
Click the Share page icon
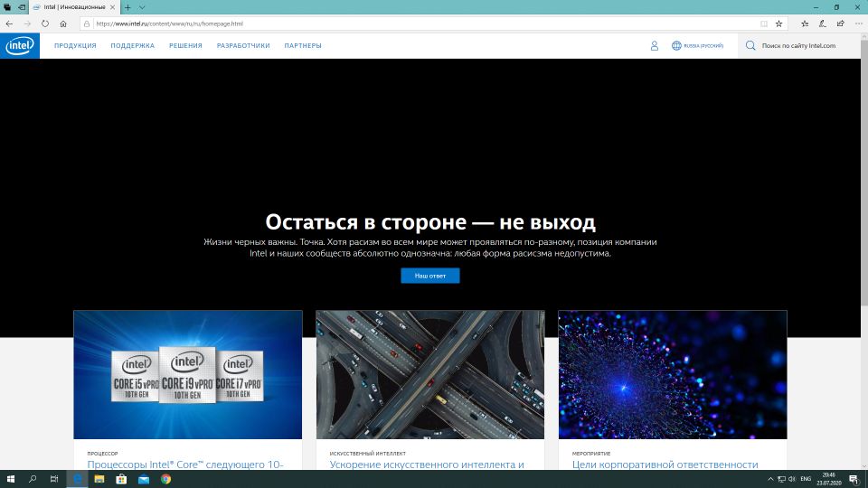point(840,23)
